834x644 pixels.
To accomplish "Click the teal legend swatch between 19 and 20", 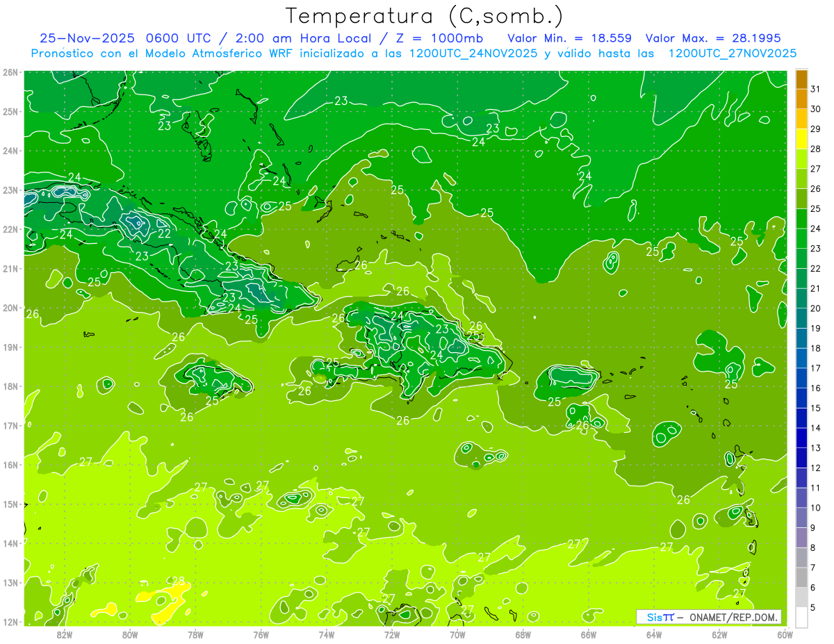I will point(801,318).
